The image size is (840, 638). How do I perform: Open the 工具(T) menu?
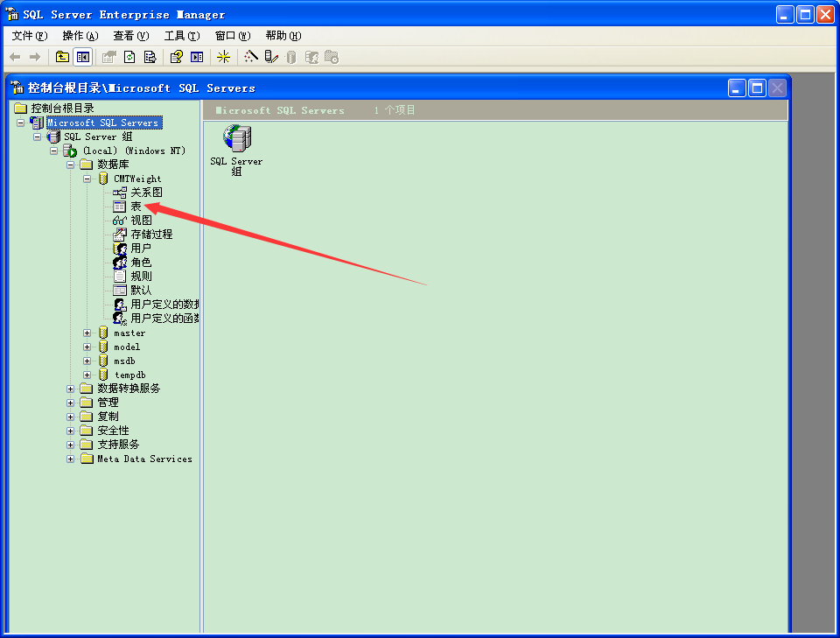coord(182,36)
